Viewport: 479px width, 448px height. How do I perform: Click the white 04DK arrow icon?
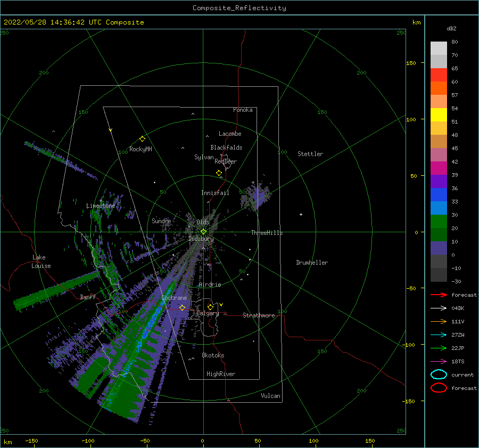coord(439,308)
